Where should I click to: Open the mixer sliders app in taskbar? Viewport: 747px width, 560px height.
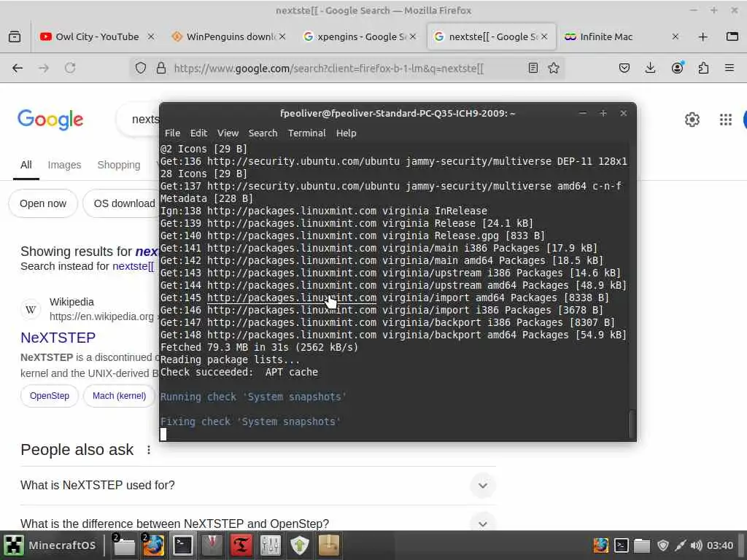click(x=270, y=545)
